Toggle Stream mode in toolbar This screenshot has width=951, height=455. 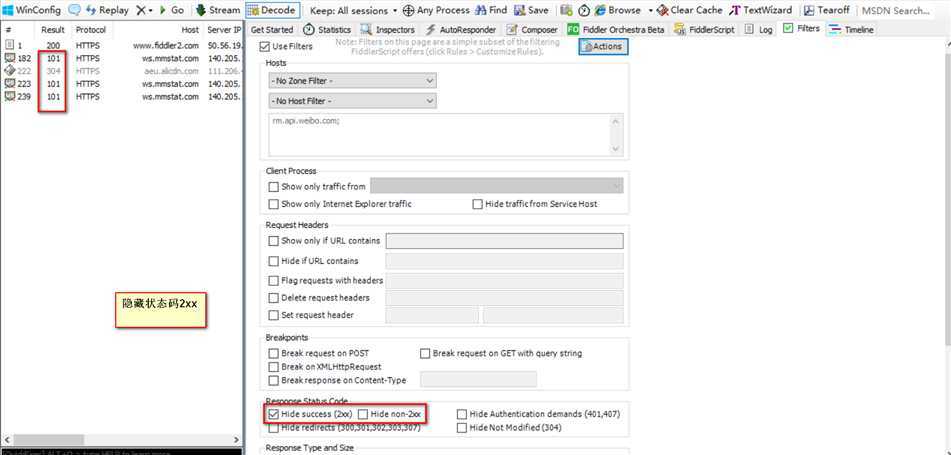[x=218, y=10]
